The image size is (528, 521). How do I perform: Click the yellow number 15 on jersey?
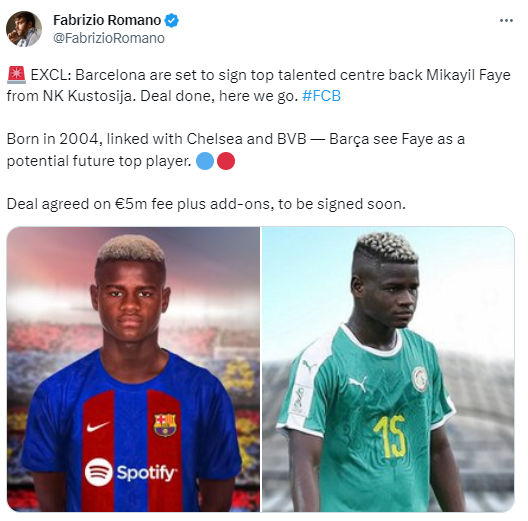pyautogui.click(x=390, y=436)
